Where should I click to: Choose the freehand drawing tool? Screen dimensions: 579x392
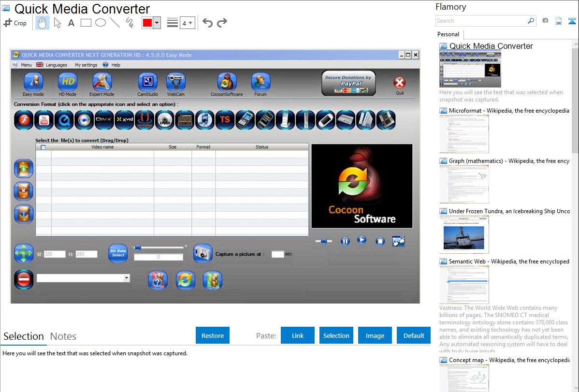pos(129,23)
